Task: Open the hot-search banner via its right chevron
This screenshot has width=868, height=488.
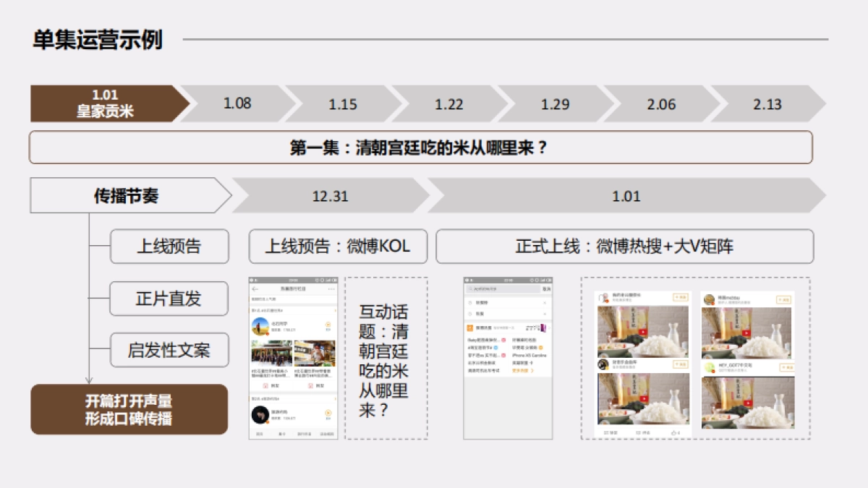Action: pyautogui.click(x=548, y=327)
